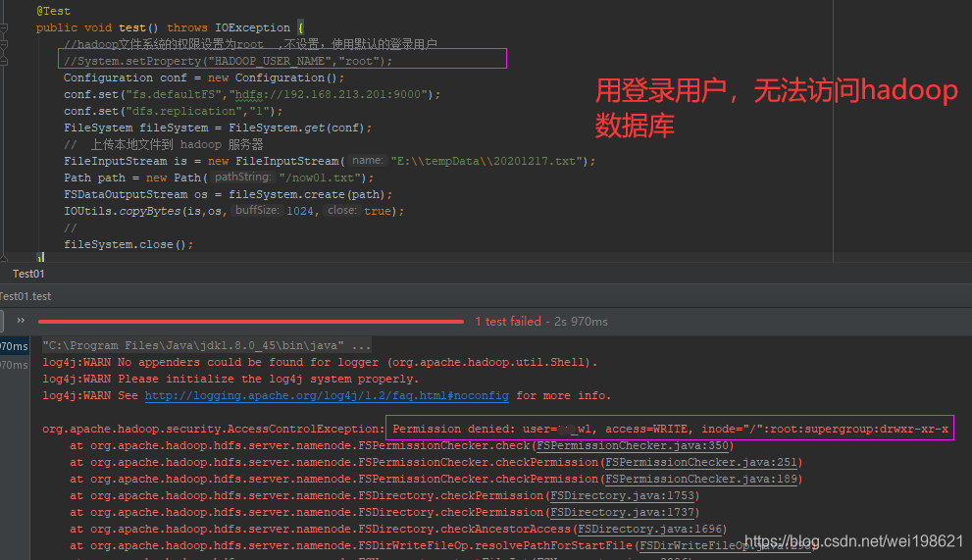Open FSPermissionChecker.java:189 stack trace link
972x560 pixels.
701,480
